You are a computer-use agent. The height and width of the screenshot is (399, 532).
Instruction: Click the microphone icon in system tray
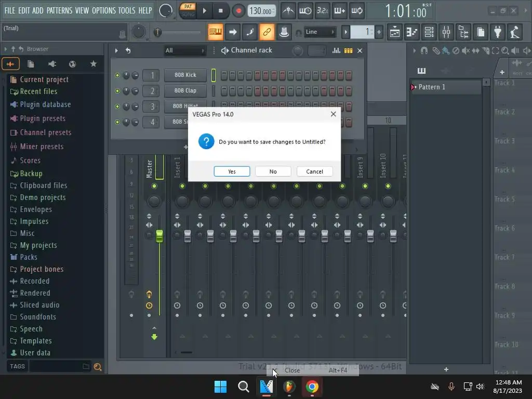451,386
